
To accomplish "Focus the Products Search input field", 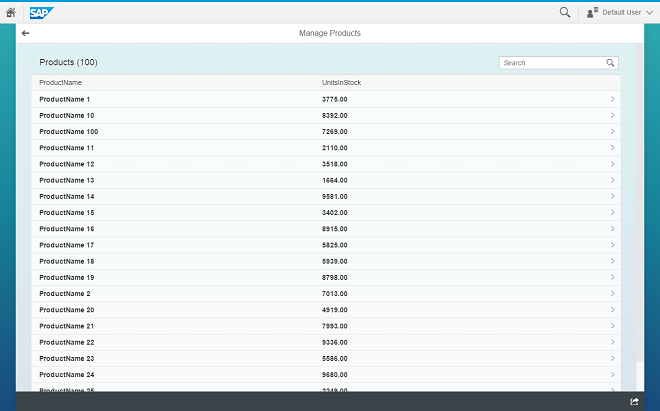I will click(552, 63).
